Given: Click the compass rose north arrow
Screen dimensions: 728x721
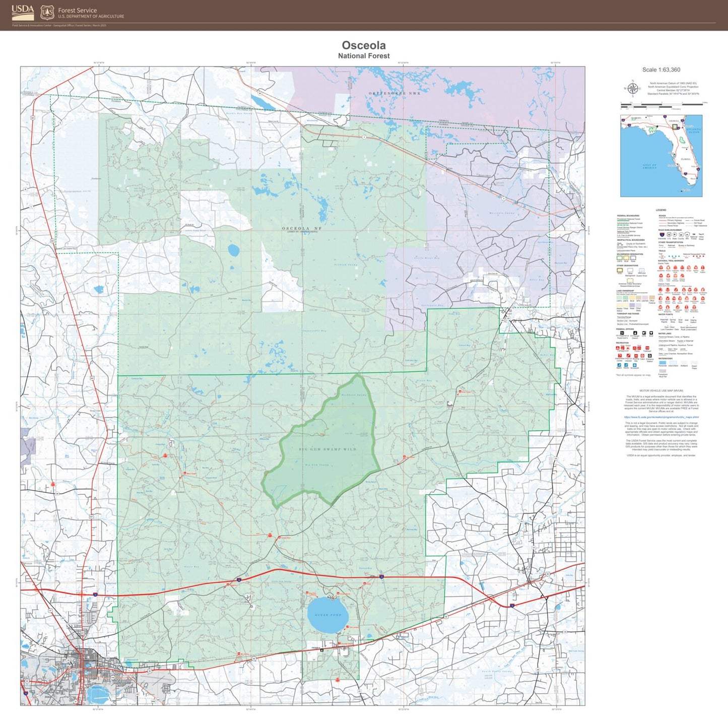Looking at the screenshot, I should pos(632,88).
